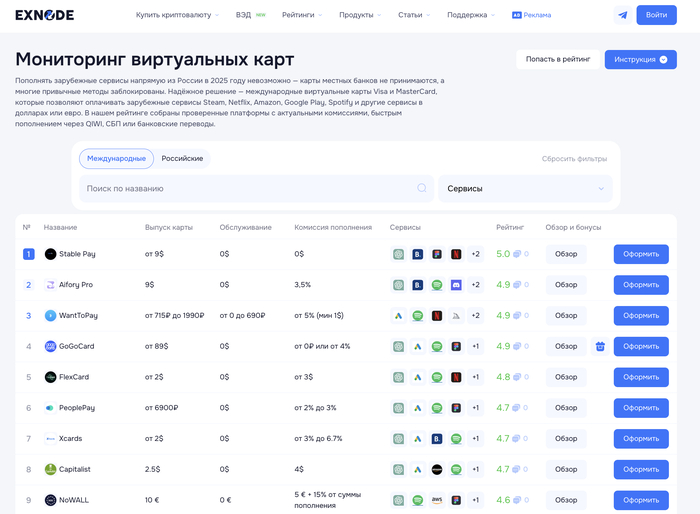Screen dimensions: 700x514
Task: Click Оформить button for WantToPay
Action: [641, 316]
